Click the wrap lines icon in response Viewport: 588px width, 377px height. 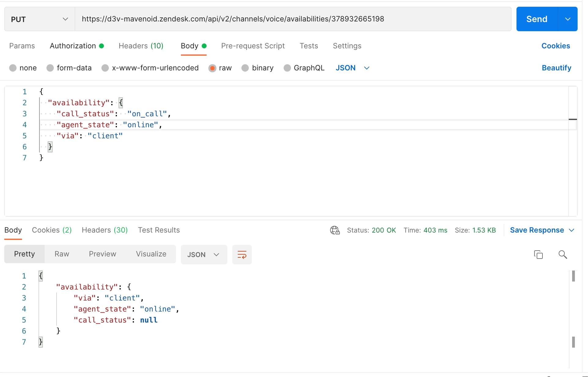242,255
